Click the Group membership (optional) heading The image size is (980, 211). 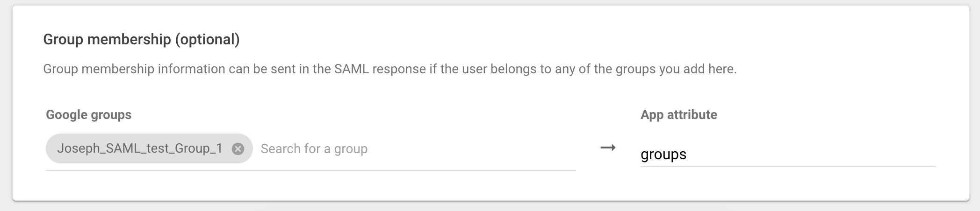tap(141, 39)
